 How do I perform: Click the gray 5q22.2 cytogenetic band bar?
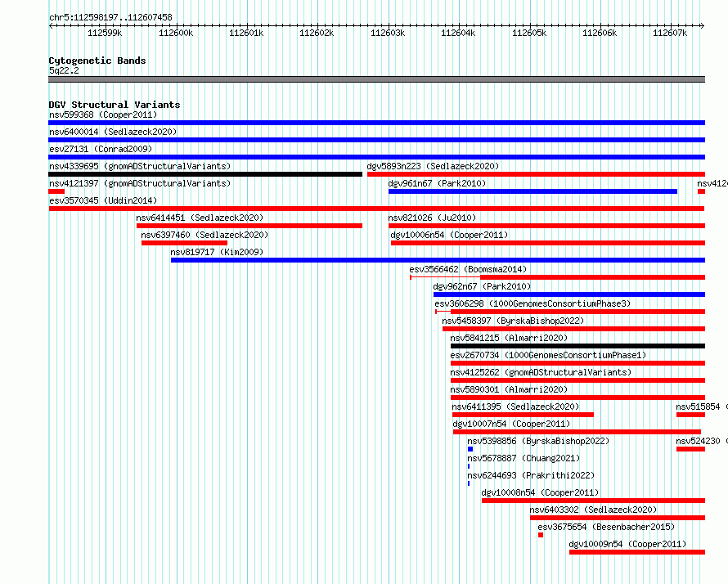[376, 79]
